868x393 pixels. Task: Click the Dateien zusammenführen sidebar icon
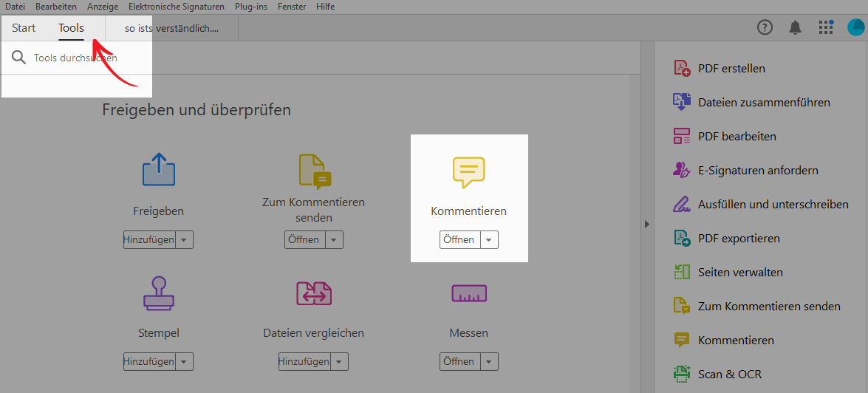pos(681,103)
